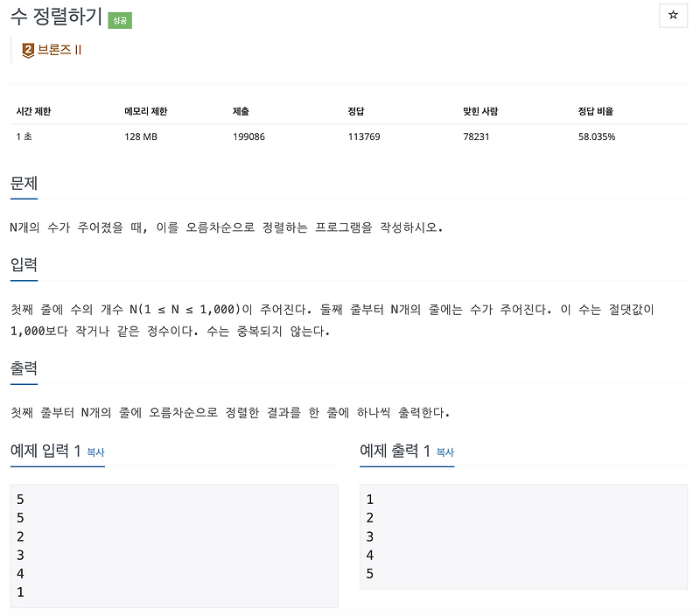Click the accepted users count 78231

point(474,136)
